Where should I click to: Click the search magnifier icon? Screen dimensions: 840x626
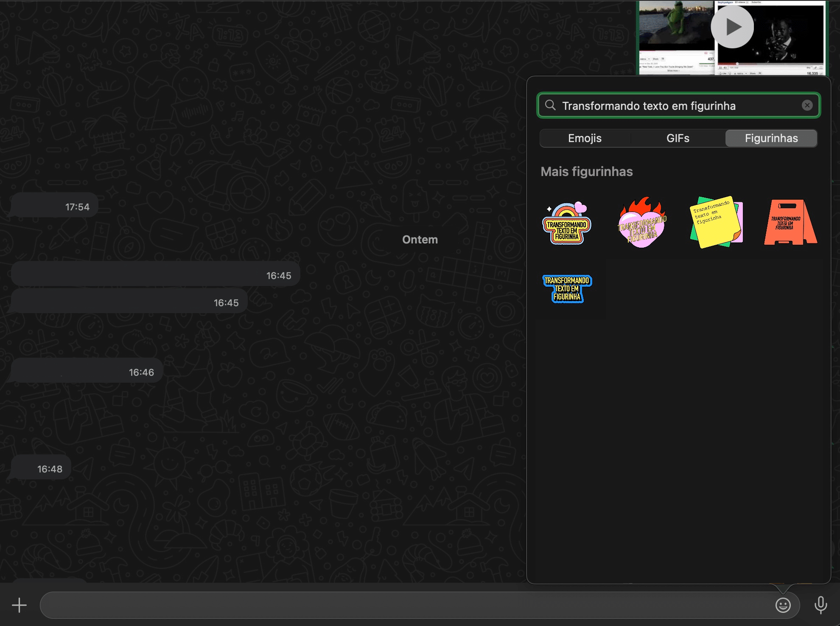click(x=550, y=105)
